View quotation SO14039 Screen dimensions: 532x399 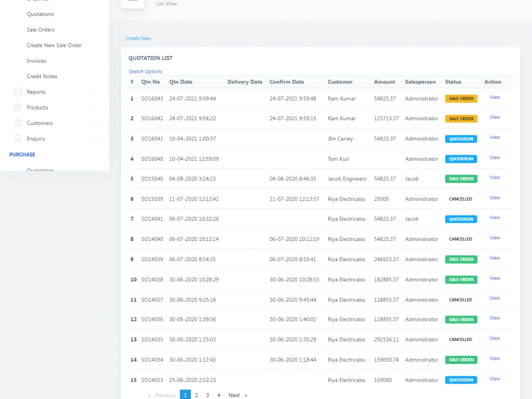494,258
